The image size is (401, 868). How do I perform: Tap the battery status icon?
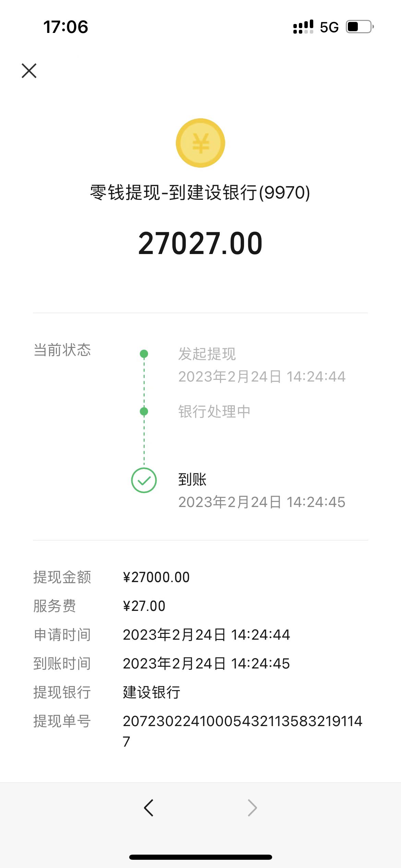coord(360,27)
